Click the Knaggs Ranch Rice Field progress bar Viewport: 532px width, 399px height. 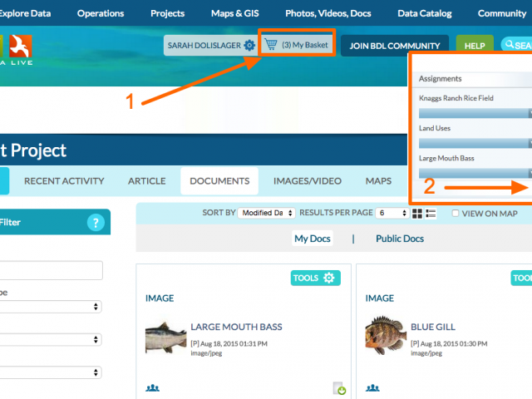point(475,113)
